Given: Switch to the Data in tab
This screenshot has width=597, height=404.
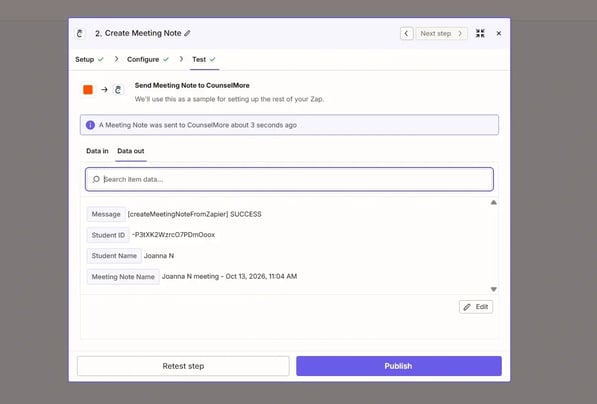Looking at the screenshot, I should tap(97, 151).
